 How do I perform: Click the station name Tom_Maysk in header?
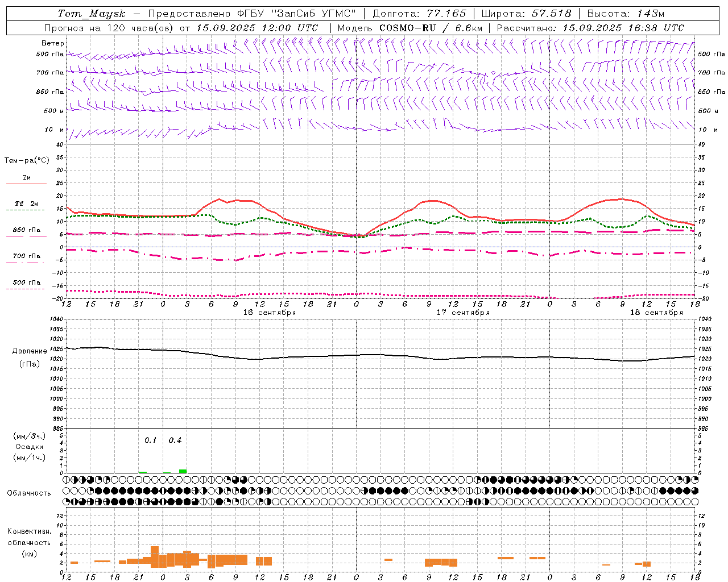coord(92,14)
